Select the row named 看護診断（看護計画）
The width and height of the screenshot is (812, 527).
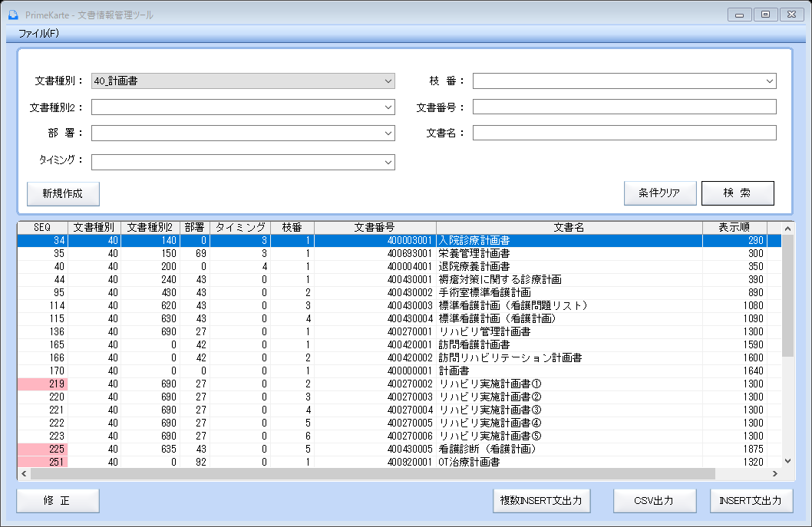coord(399,450)
